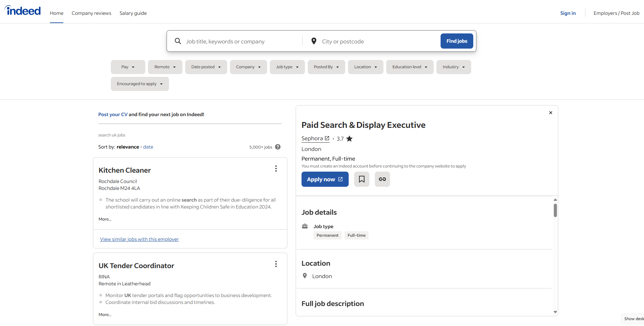
Task: Click the scroll up arrow in job panel
Action: pyautogui.click(x=555, y=200)
